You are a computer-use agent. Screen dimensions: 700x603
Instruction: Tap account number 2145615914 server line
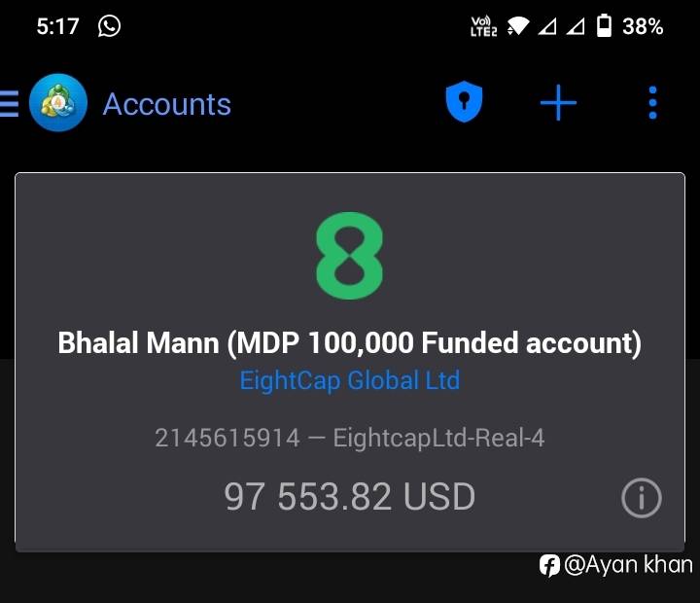(x=350, y=438)
